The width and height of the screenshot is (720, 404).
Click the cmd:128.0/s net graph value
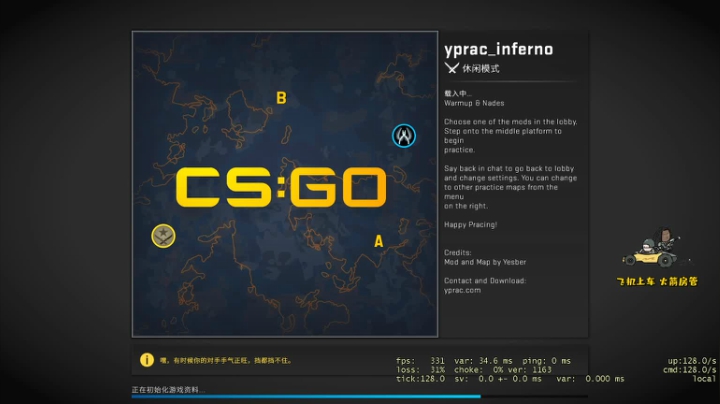689,370
